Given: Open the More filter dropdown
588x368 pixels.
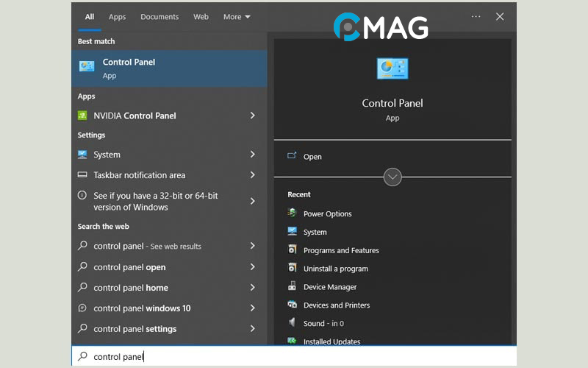Looking at the screenshot, I should (237, 17).
